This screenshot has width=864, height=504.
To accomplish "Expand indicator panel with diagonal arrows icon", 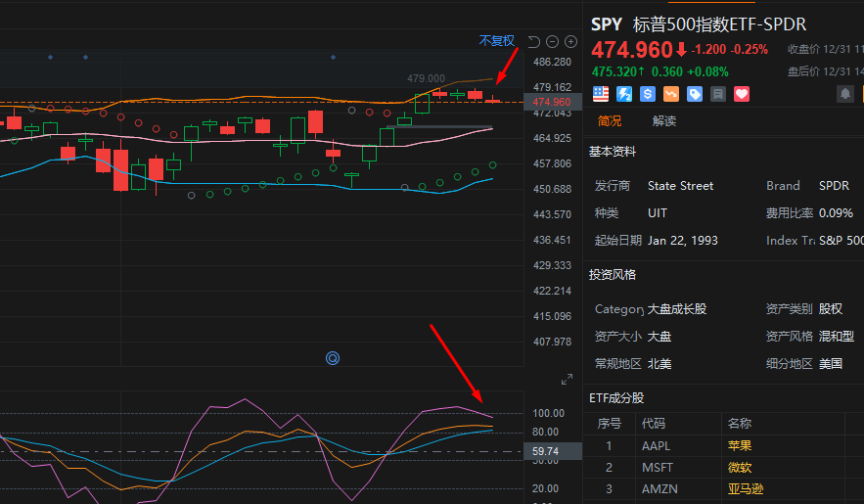I will pos(567,380).
